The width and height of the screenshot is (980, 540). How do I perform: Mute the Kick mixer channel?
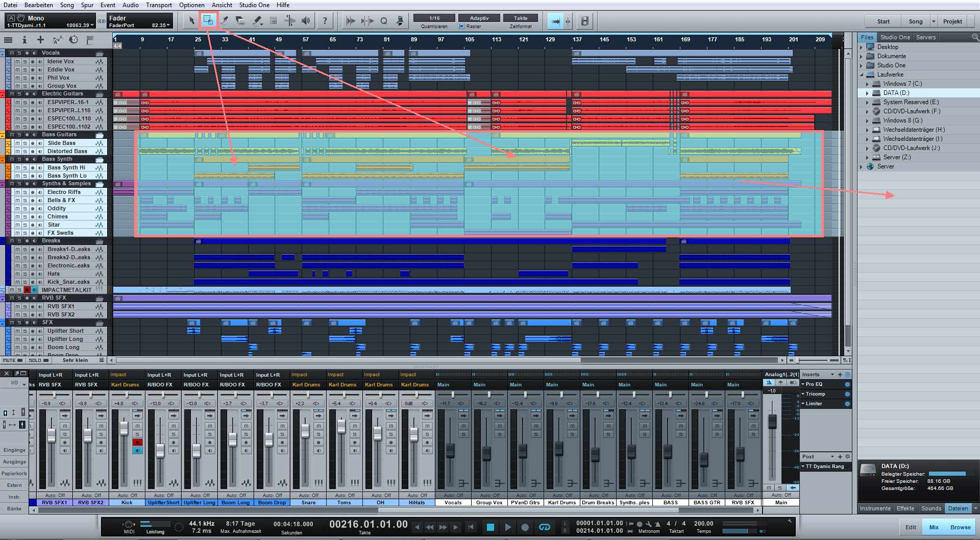pos(137,426)
